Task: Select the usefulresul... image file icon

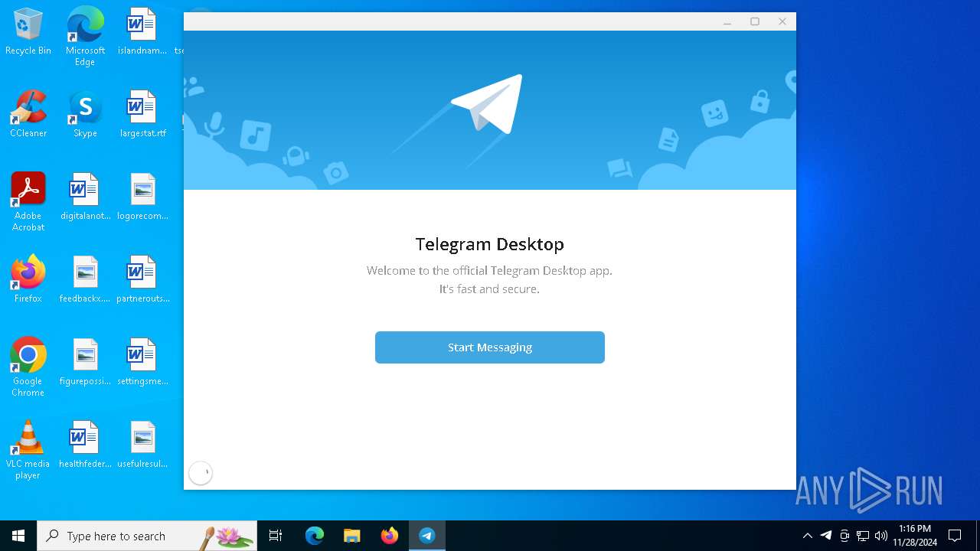Action: pyautogui.click(x=142, y=445)
